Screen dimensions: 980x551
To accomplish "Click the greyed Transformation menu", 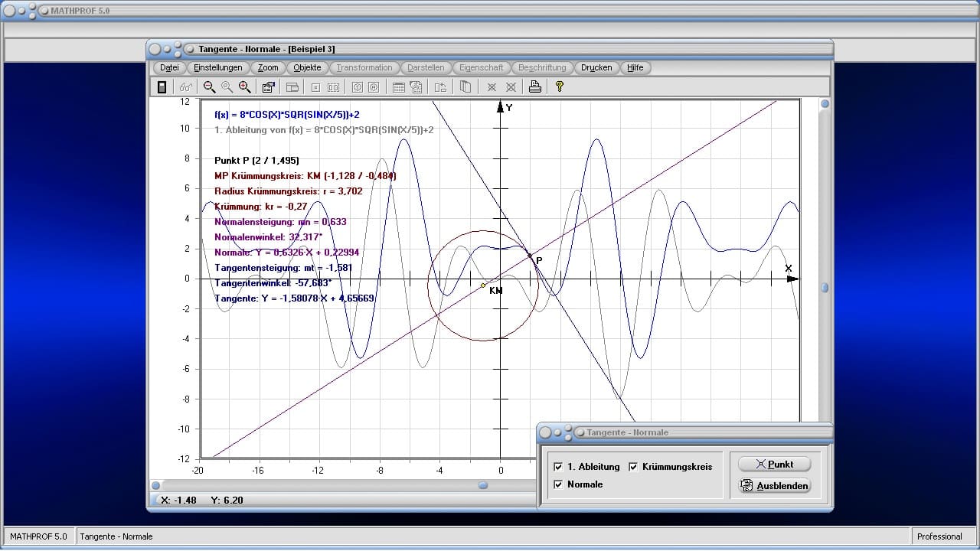I will click(364, 67).
